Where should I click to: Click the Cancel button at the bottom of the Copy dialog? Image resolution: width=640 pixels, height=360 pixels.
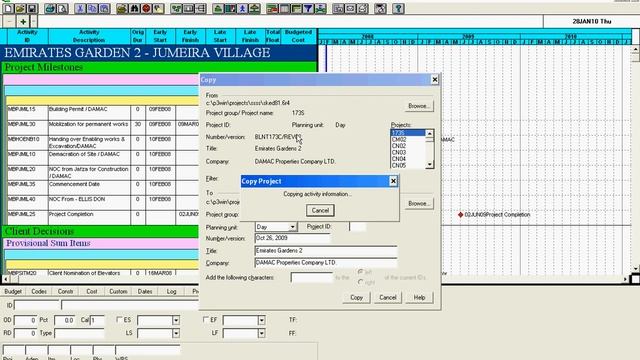(x=388, y=298)
